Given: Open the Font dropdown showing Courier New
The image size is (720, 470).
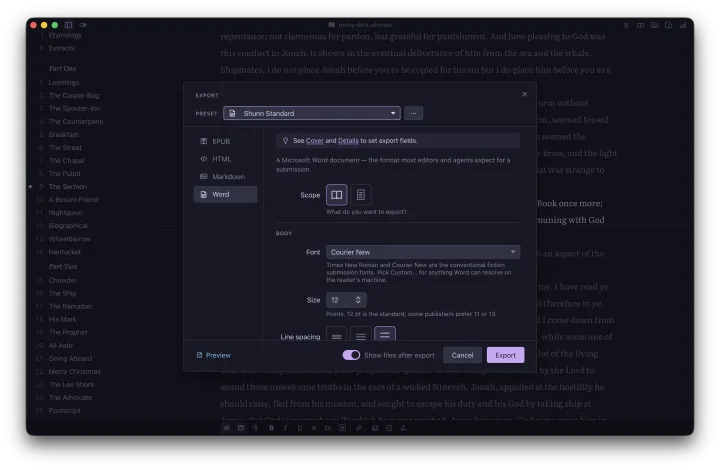Looking at the screenshot, I should (423, 252).
